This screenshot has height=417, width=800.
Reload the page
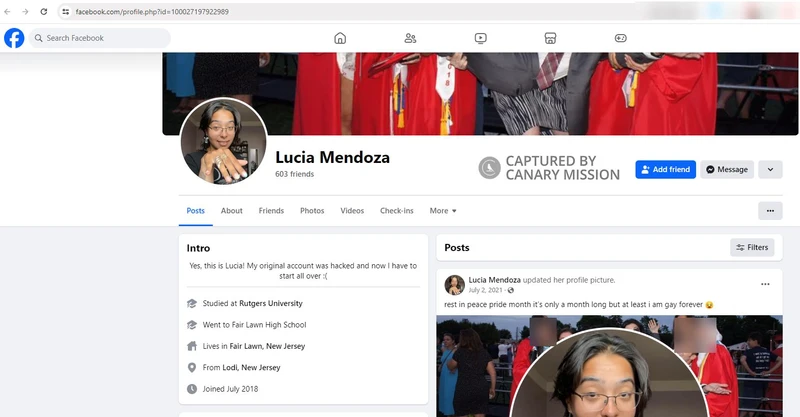[x=44, y=11]
